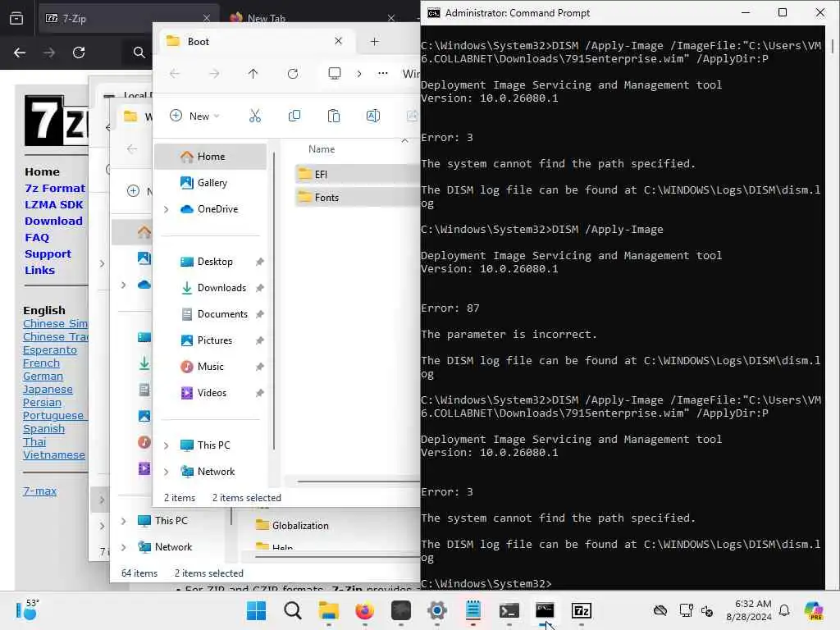Collapse the Name column sort arrow
The width and height of the screenshot is (840, 630).
coord(405,140)
